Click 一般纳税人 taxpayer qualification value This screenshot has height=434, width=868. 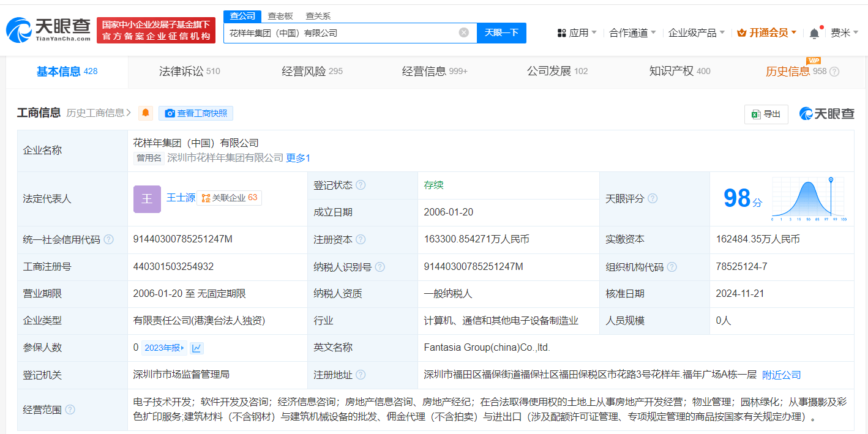click(x=448, y=294)
